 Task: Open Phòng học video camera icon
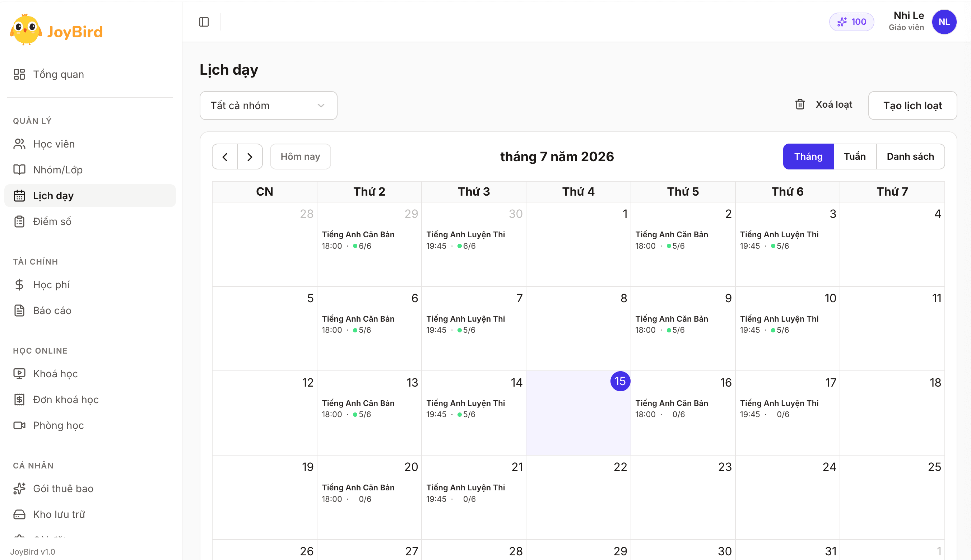pyautogui.click(x=19, y=425)
